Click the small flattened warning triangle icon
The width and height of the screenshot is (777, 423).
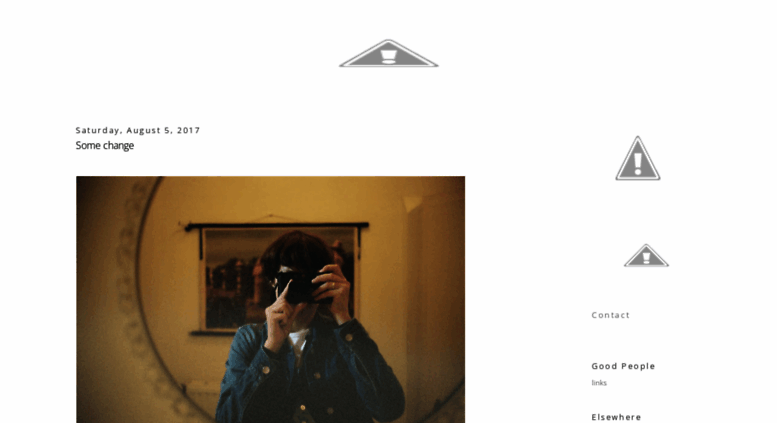tap(646, 256)
